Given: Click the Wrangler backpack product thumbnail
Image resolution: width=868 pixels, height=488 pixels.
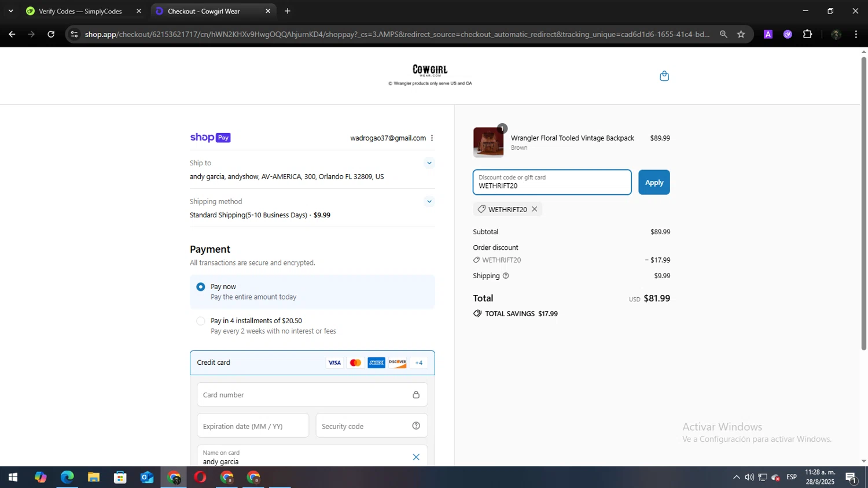Looking at the screenshot, I should click(488, 142).
